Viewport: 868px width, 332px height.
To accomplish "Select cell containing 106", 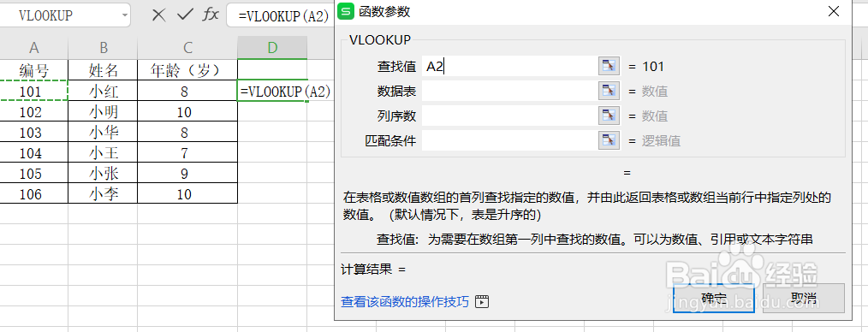I will pyautogui.click(x=33, y=193).
